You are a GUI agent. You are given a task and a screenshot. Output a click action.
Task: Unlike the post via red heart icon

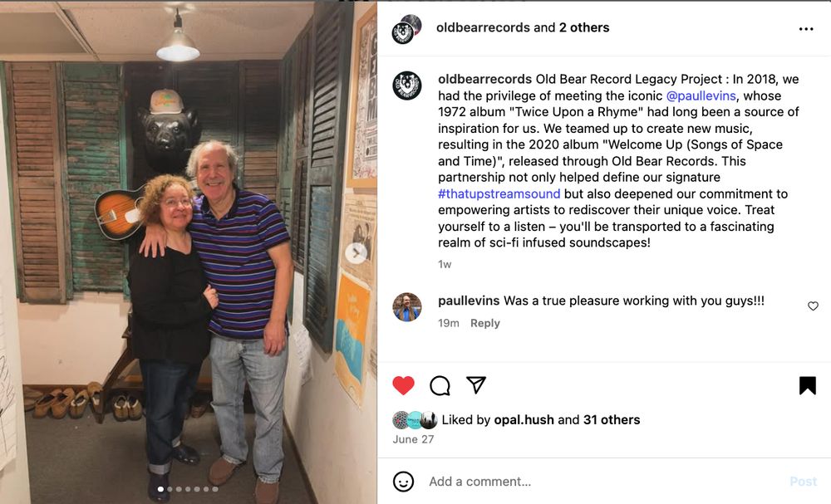[x=403, y=385]
